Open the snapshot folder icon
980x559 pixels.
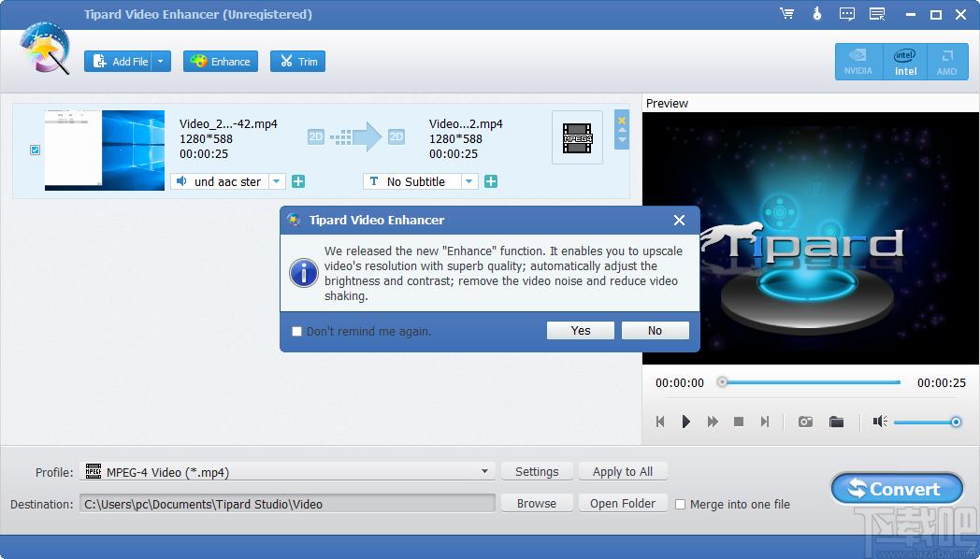point(836,422)
